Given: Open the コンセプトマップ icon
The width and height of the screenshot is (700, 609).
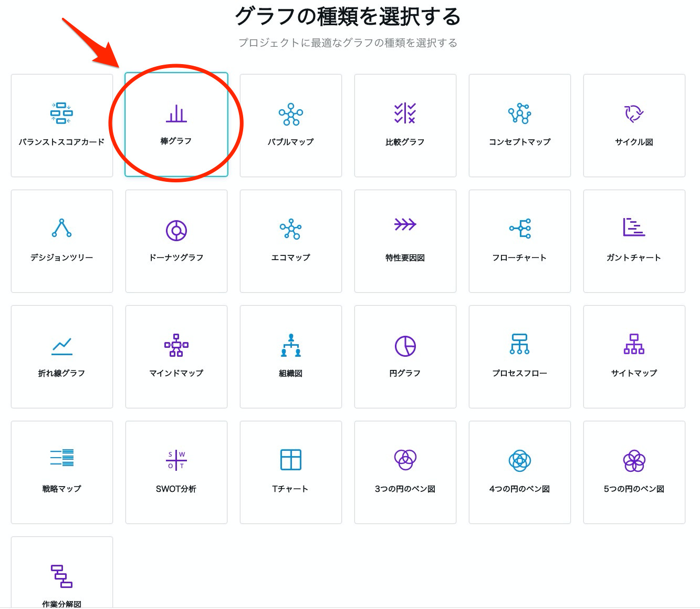Looking at the screenshot, I should pyautogui.click(x=519, y=113).
